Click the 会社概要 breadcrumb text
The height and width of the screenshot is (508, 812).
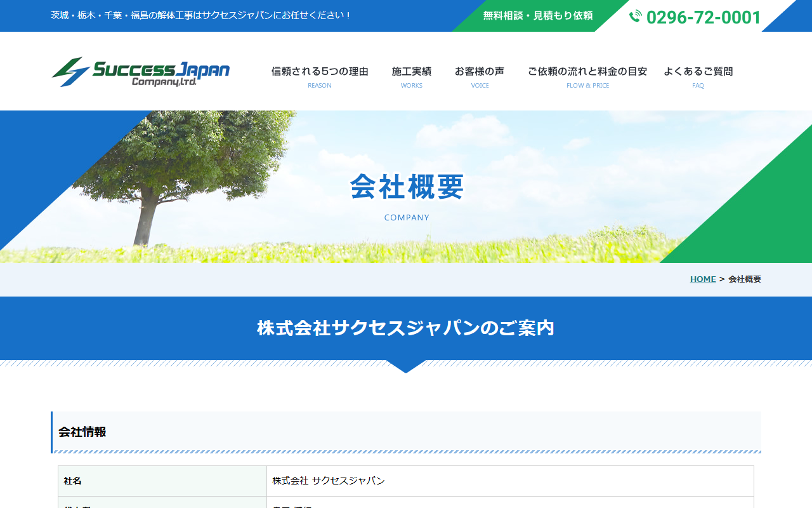(x=745, y=279)
